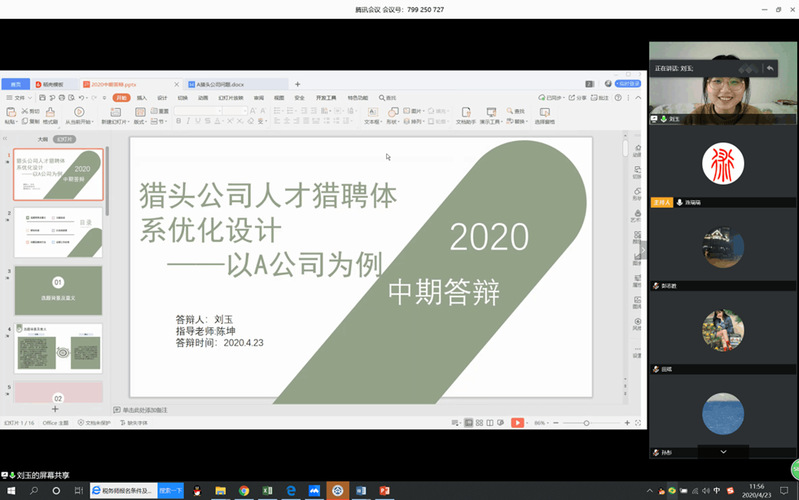This screenshot has height=500, width=799.
Task: Open the Shapes (形状) tool
Action: pyautogui.click(x=391, y=114)
